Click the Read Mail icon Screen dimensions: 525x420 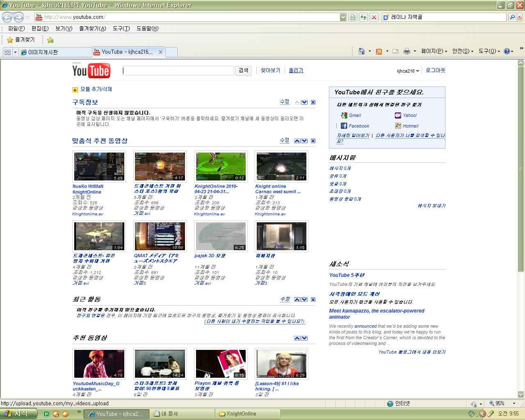click(395, 51)
